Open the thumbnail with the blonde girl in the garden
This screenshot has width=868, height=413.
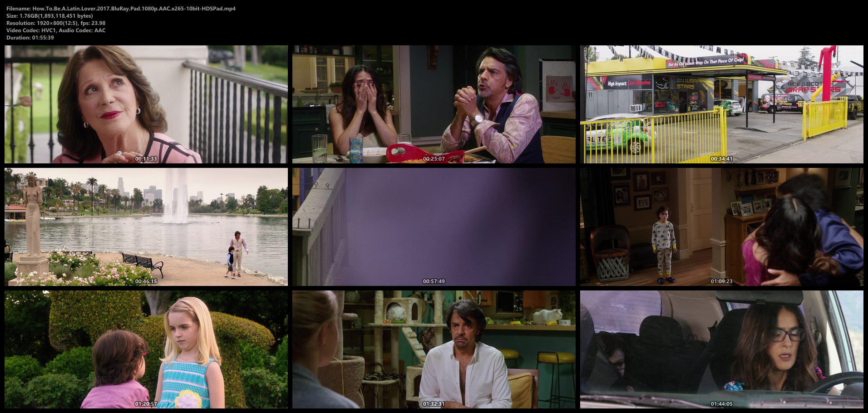[x=146, y=349]
